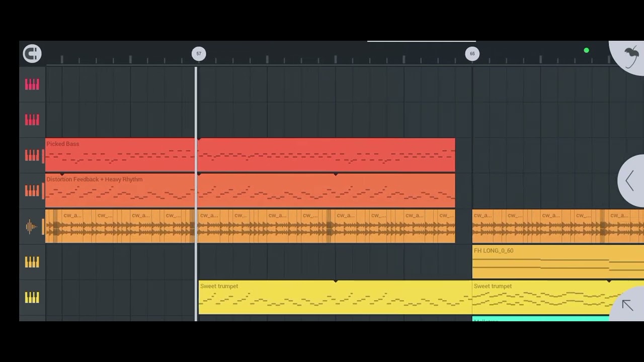Select the cyan clip below Sweet trumpet

tap(540, 319)
